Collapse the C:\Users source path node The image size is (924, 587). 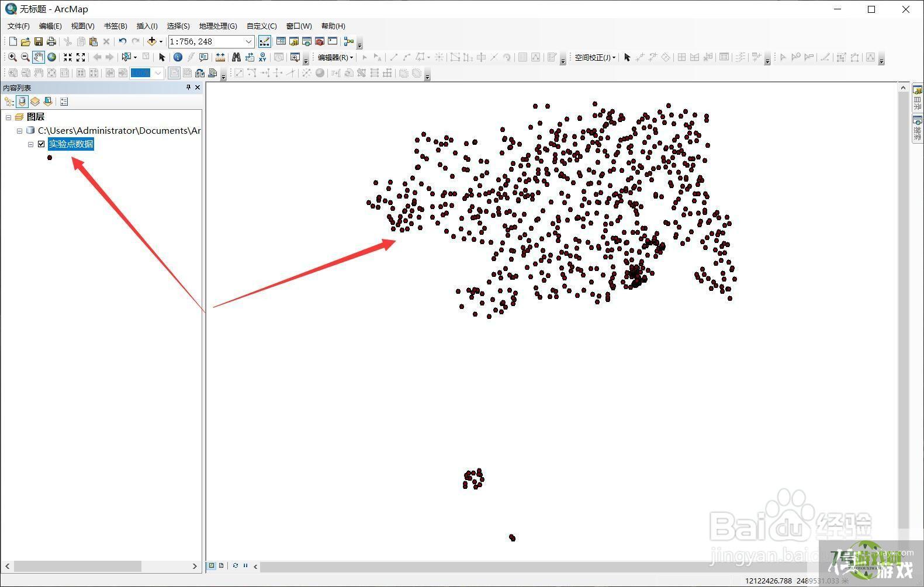[x=20, y=130]
